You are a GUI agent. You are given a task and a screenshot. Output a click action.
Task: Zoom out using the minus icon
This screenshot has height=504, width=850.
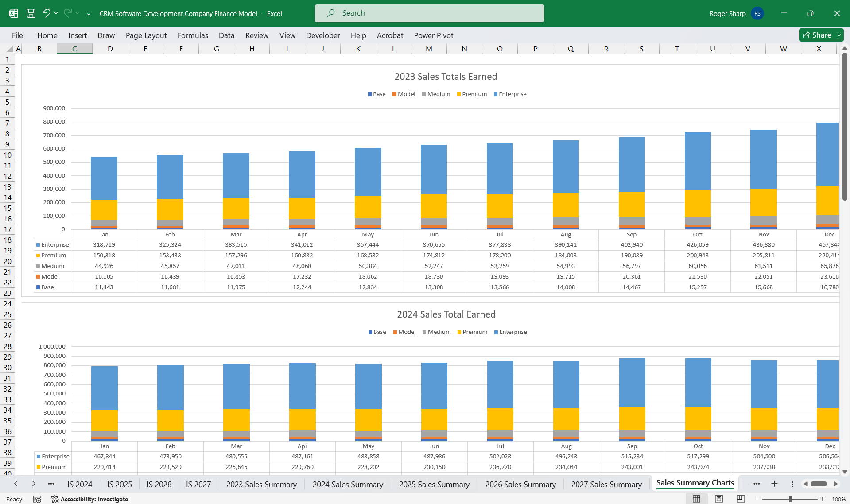pos(756,498)
